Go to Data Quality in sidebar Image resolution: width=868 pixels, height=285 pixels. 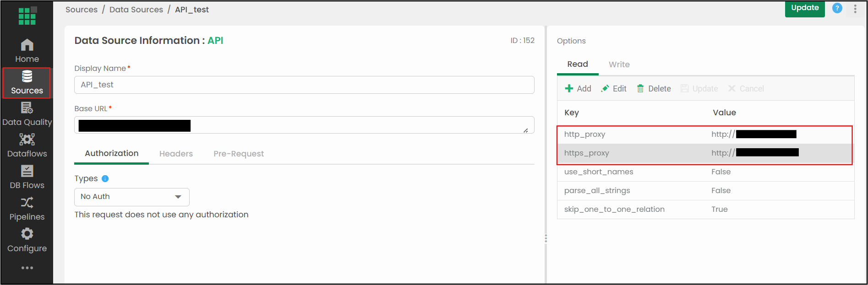(x=27, y=114)
